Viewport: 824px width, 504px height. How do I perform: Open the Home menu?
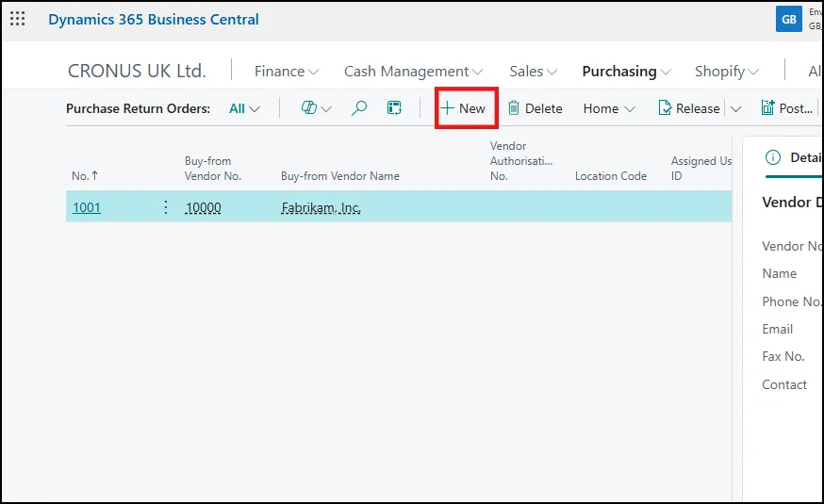[609, 108]
